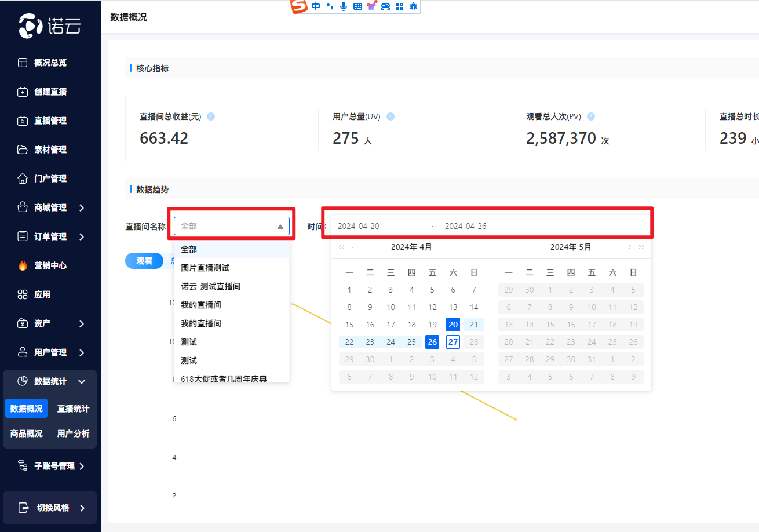Open 直播管理 via its icon

tap(23, 121)
